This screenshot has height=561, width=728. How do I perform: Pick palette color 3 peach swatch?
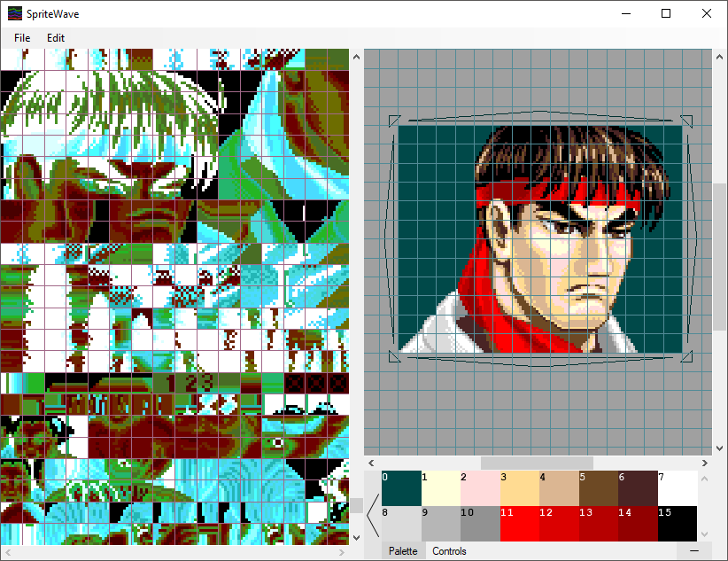[x=520, y=488]
